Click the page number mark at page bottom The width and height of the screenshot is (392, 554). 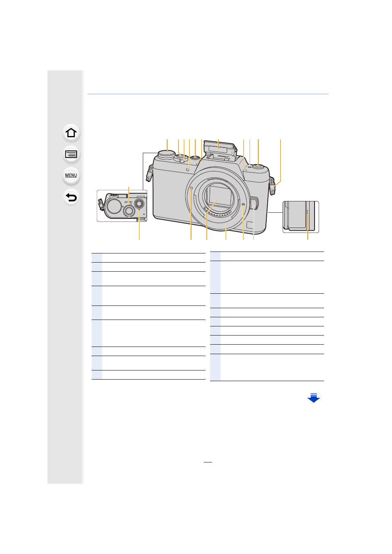(x=207, y=462)
